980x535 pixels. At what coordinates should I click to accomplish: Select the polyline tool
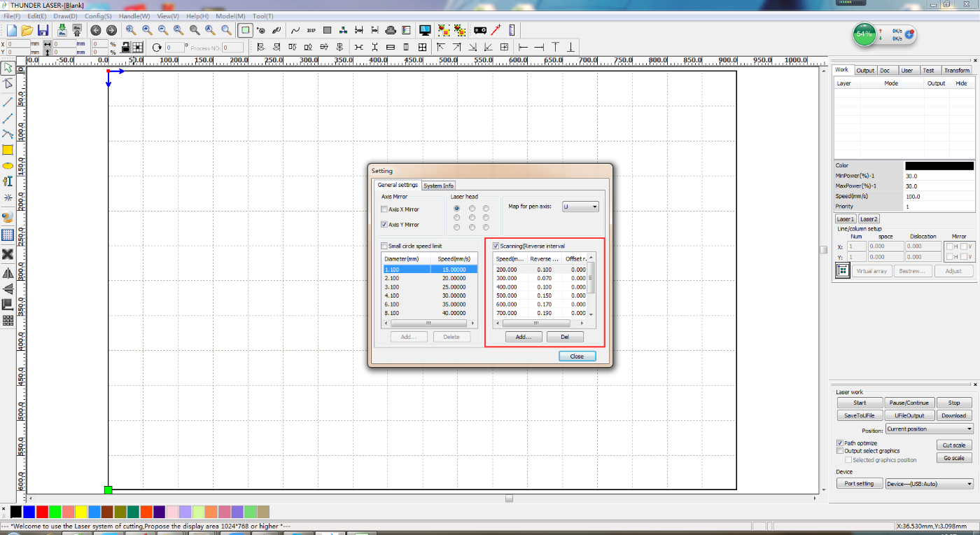click(8, 118)
